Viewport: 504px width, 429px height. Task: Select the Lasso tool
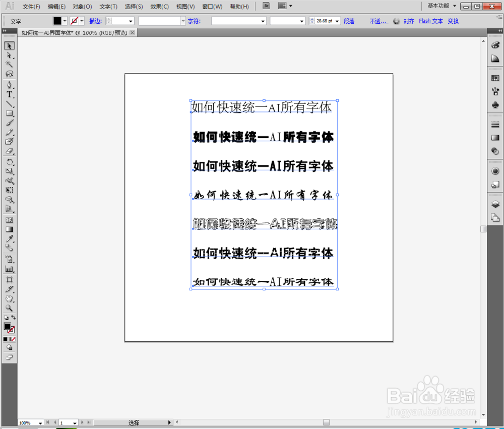9,74
